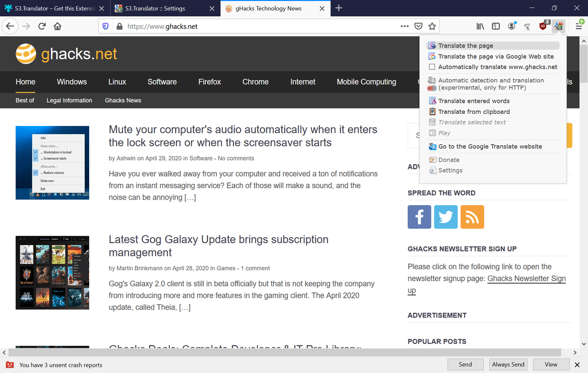Image resolution: width=588 pixels, height=373 pixels.
Task: Open the page actions three-dot menu
Action: 405,27
